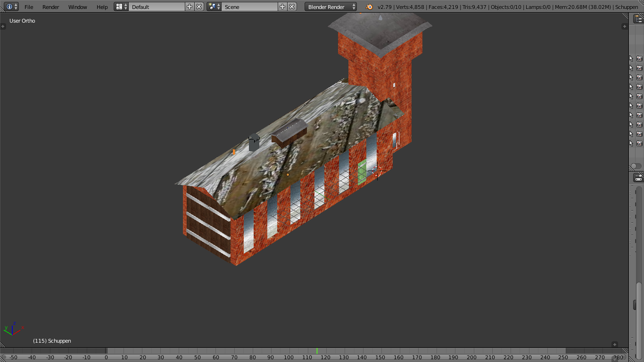
Task: Expand the viewport header with bottom-right plus
Action: [614, 344]
